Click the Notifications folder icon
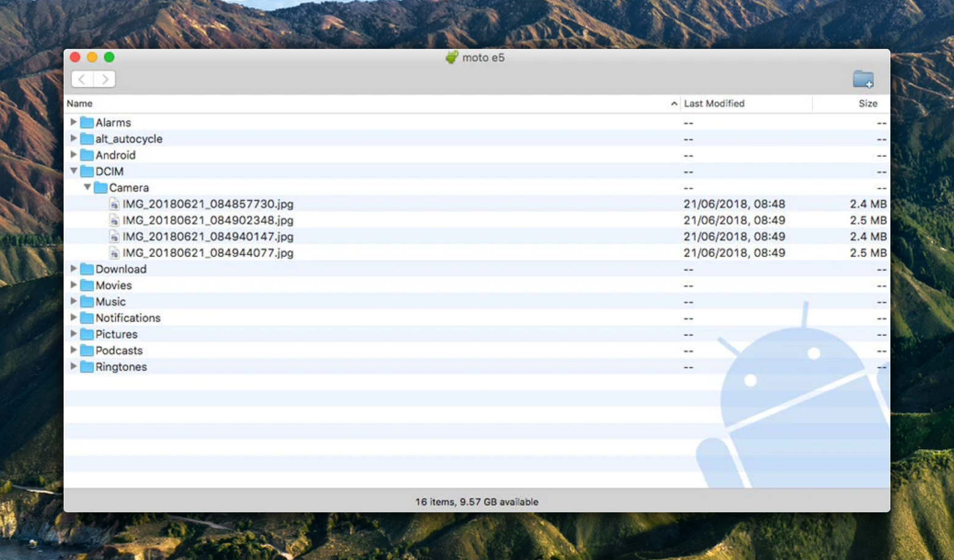Viewport: 954px width, 560px height. [87, 318]
